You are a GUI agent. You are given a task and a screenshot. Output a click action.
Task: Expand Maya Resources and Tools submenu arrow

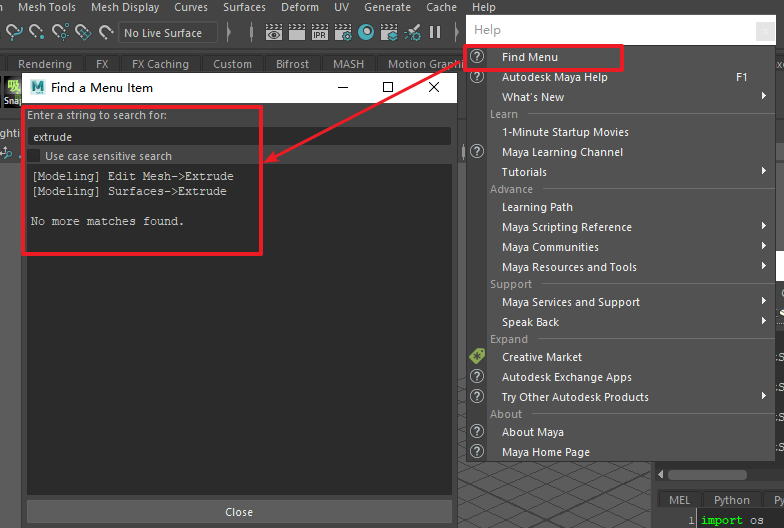pos(764,266)
